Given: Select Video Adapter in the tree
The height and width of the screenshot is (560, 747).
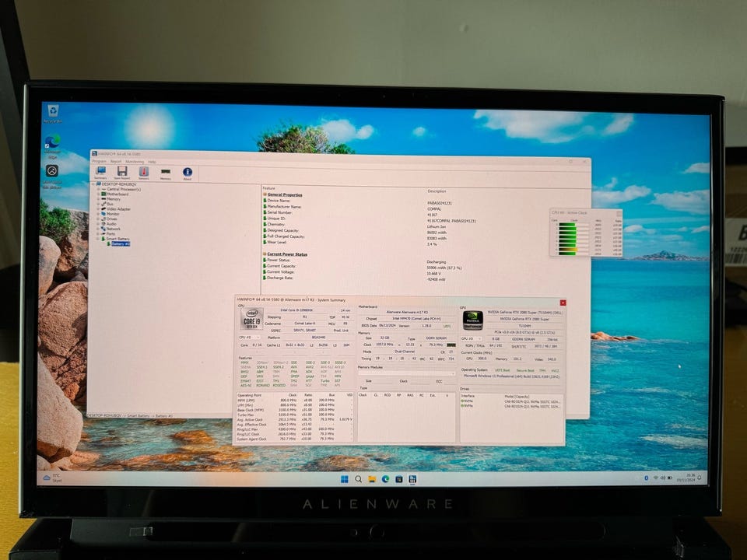Looking at the screenshot, I should [x=116, y=209].
